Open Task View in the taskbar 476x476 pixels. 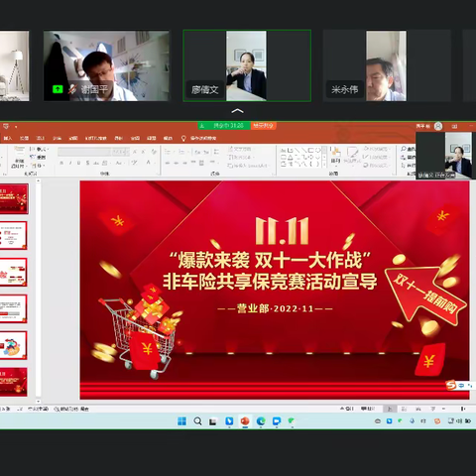pos(213,421)
